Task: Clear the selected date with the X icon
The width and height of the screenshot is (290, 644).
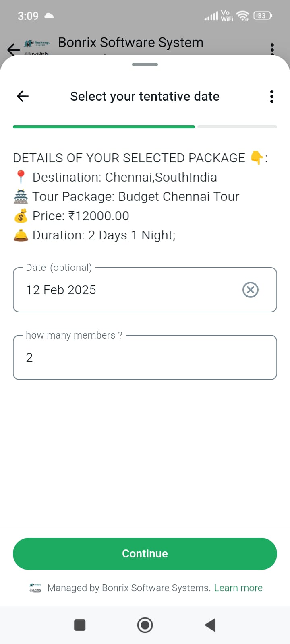Action: coord(251,290)
